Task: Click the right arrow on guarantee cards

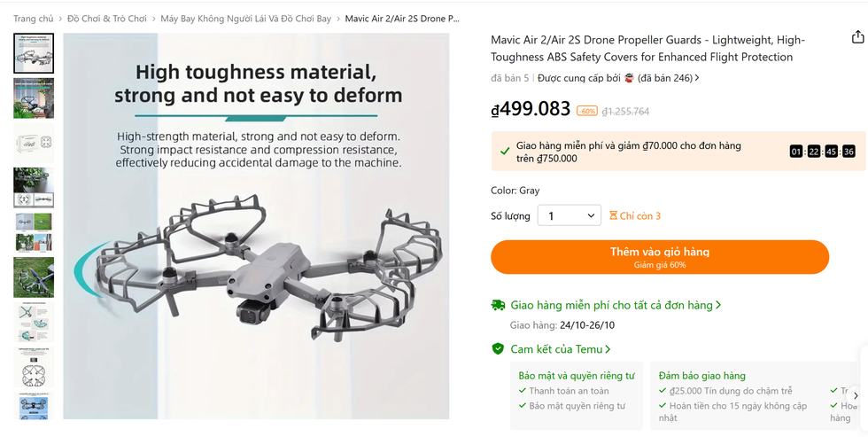Action: click(856, 396)
